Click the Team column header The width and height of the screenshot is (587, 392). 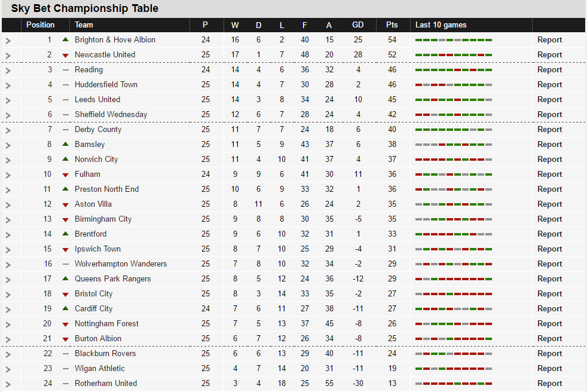84,24
